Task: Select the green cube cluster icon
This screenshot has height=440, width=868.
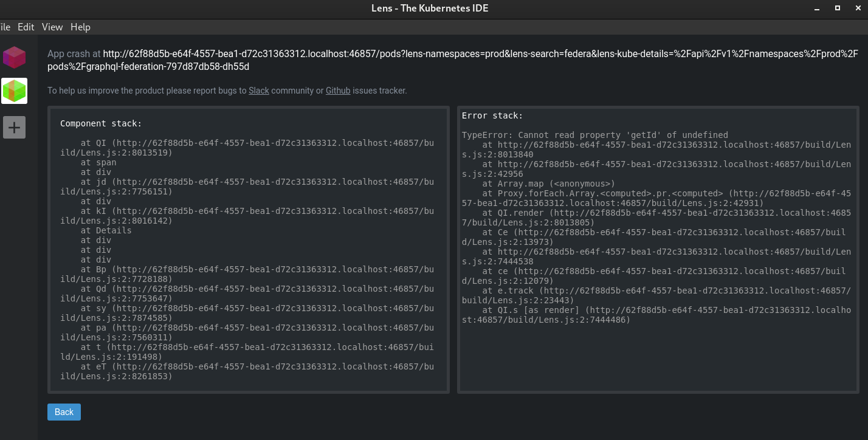Action: click(x=14, y=91)
